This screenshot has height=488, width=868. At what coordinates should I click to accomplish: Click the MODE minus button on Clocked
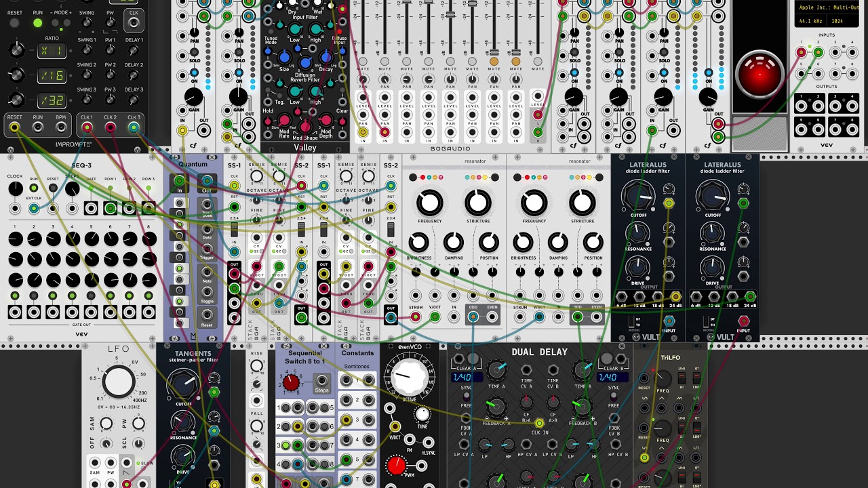(x=56, y=23)
